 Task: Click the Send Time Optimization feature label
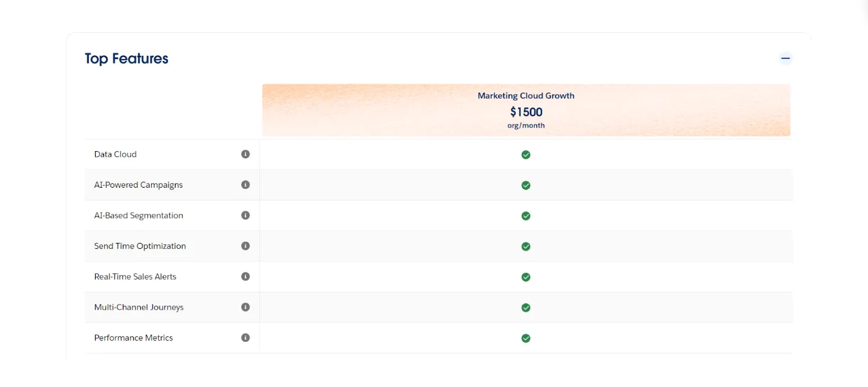coord(140,246)
